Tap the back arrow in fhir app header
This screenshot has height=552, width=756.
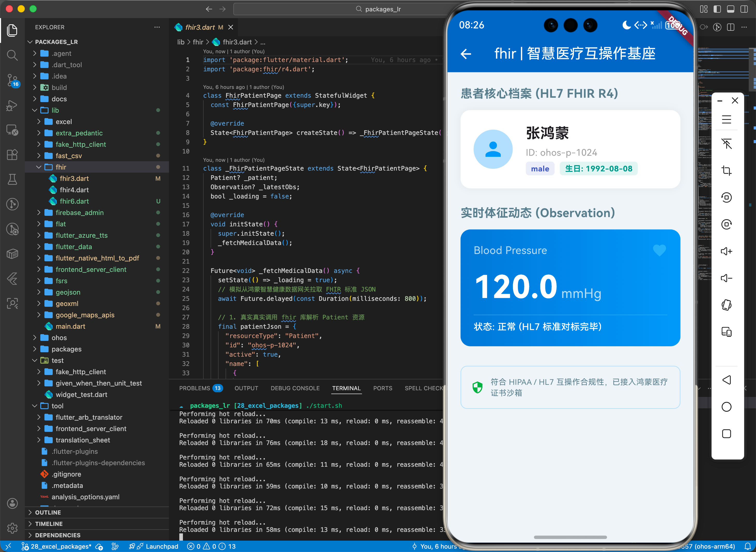[466, 54]
